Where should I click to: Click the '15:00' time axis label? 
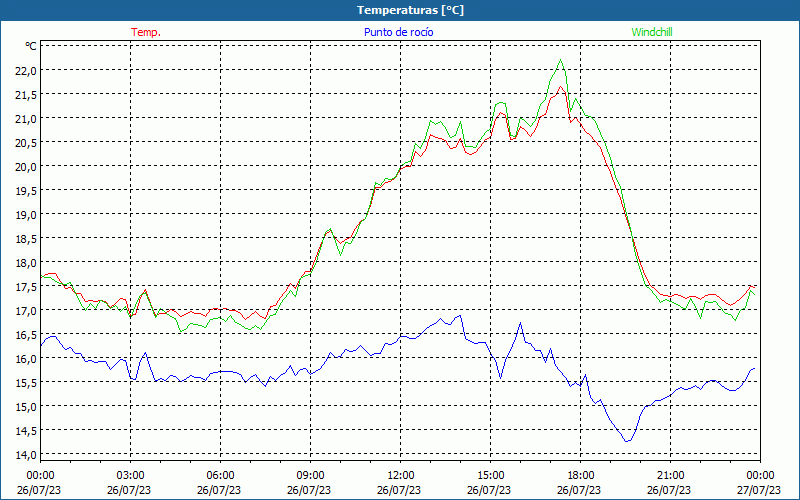point(491,476)
